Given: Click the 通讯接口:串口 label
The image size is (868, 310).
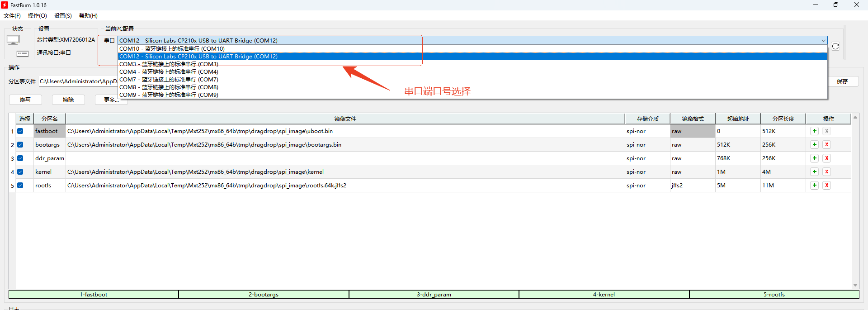Looking at the screenshot, I should 54,53.
